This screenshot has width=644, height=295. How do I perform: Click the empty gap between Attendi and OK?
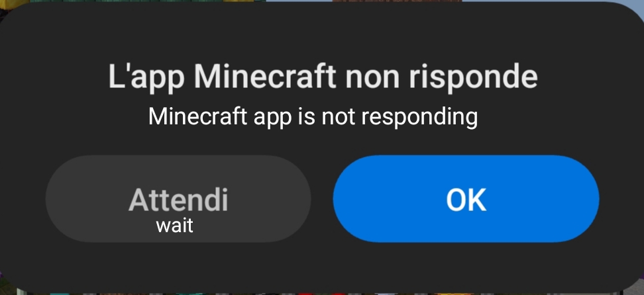click(321, 198)
